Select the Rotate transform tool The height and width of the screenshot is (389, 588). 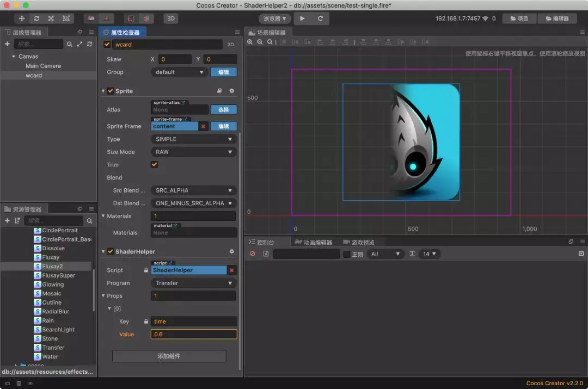pyautogui.click(x=36, y=18)
